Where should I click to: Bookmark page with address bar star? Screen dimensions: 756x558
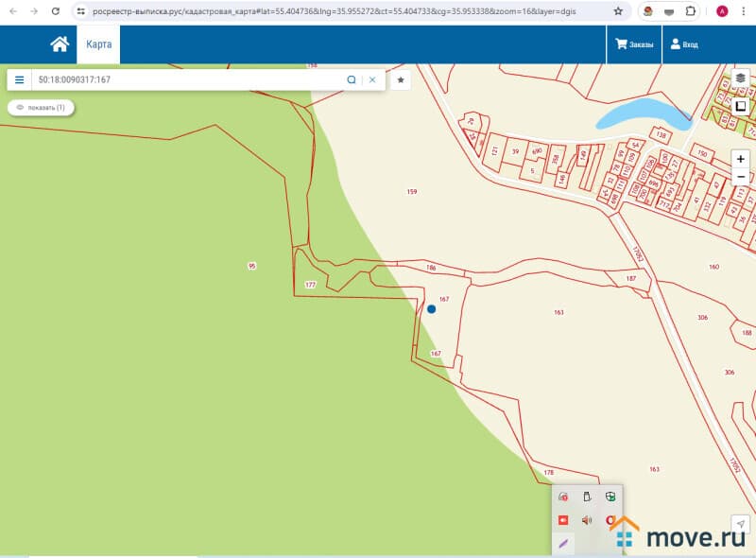pyautogui.click(x=618, y=11)
